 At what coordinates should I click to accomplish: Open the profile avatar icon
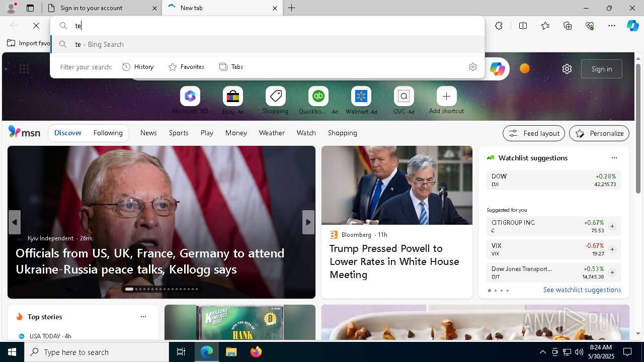[x=11, y=8]
